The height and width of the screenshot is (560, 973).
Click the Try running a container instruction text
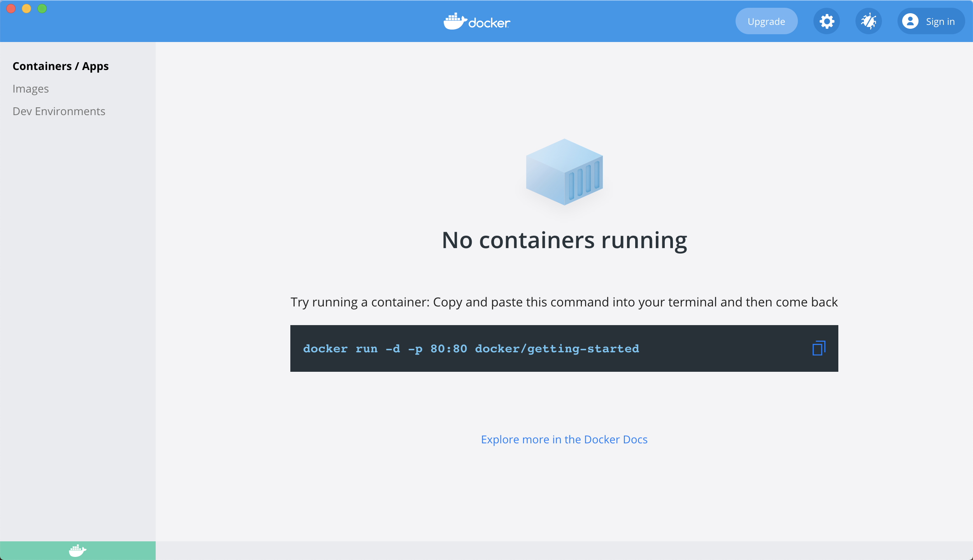pyautogui.click(x=564, y=302)
